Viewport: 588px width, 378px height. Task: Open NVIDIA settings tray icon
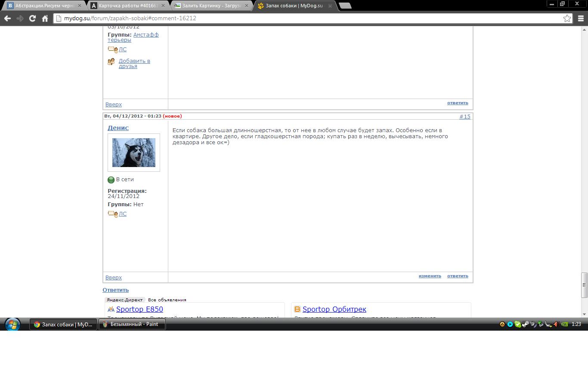pyautogui.click(x=564, y=324)
